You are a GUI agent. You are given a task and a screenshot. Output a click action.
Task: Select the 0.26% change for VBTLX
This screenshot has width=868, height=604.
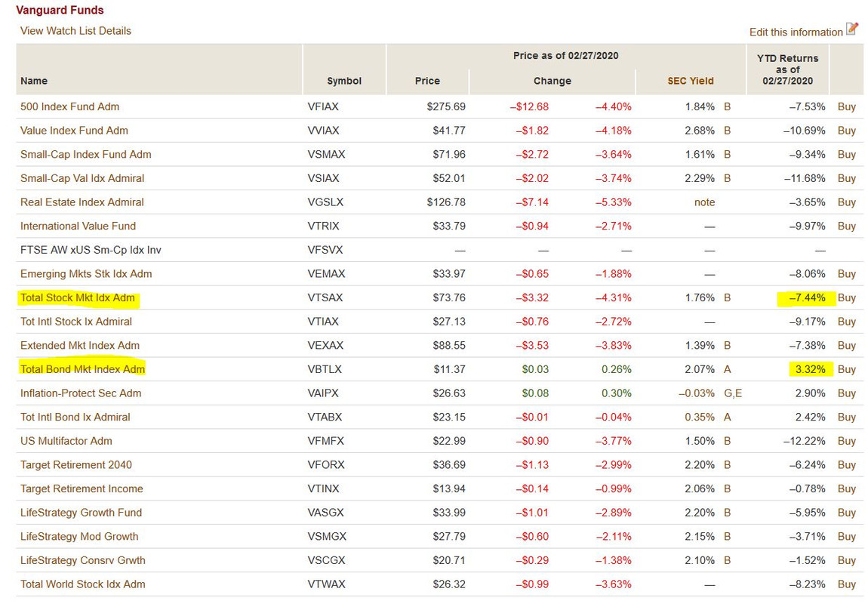[x=616, y=368]
